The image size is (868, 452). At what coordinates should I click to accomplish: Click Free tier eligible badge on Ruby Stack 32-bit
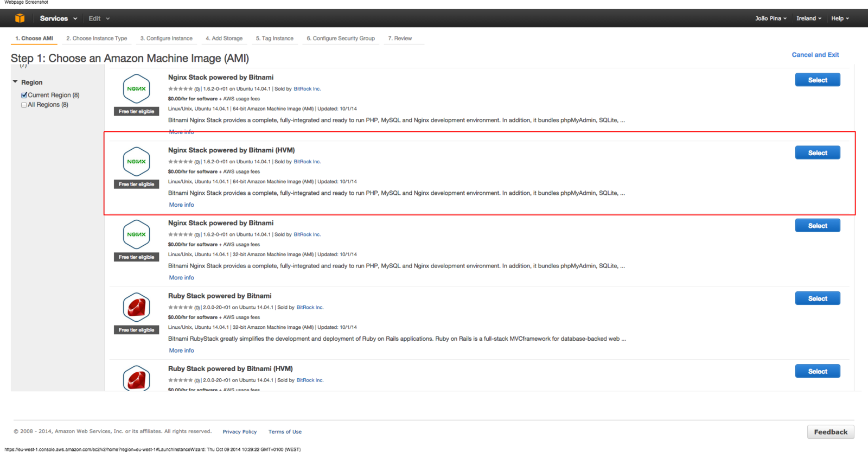click(136, 330)
